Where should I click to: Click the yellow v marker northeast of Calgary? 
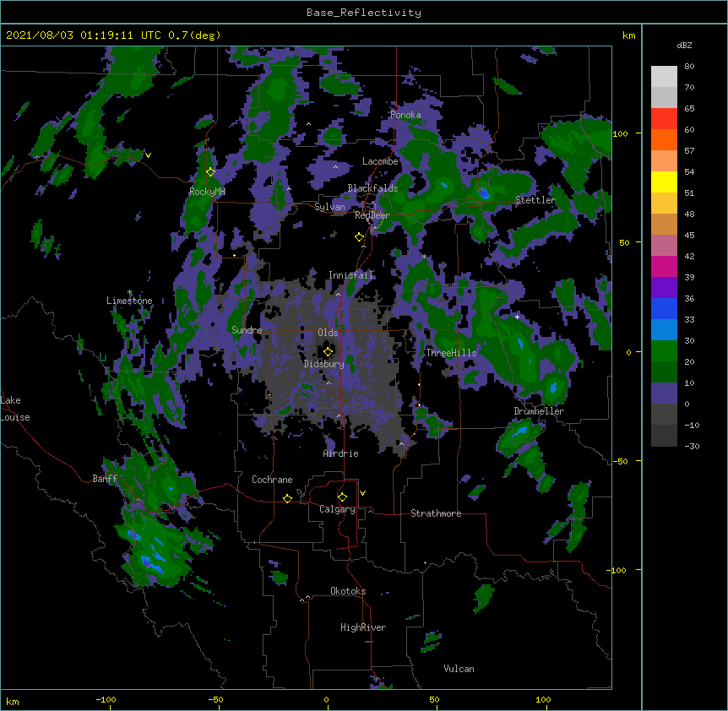[362, 493]
